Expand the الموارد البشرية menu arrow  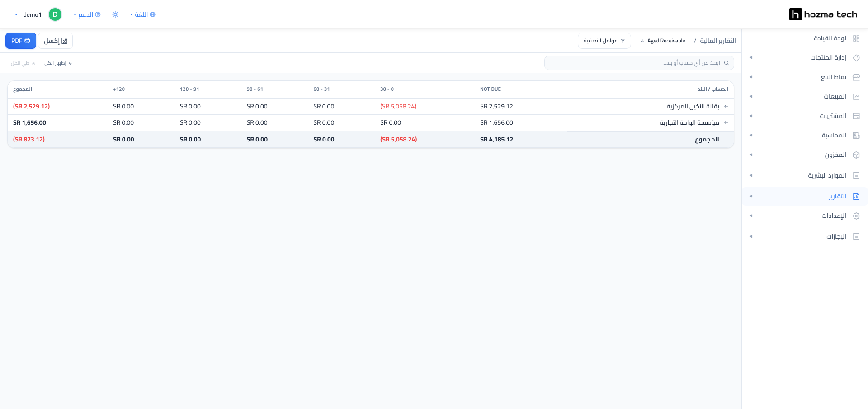tap(751, 175)
